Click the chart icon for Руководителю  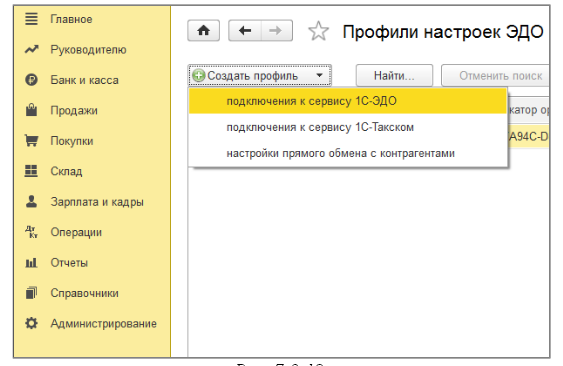[31, 49]
